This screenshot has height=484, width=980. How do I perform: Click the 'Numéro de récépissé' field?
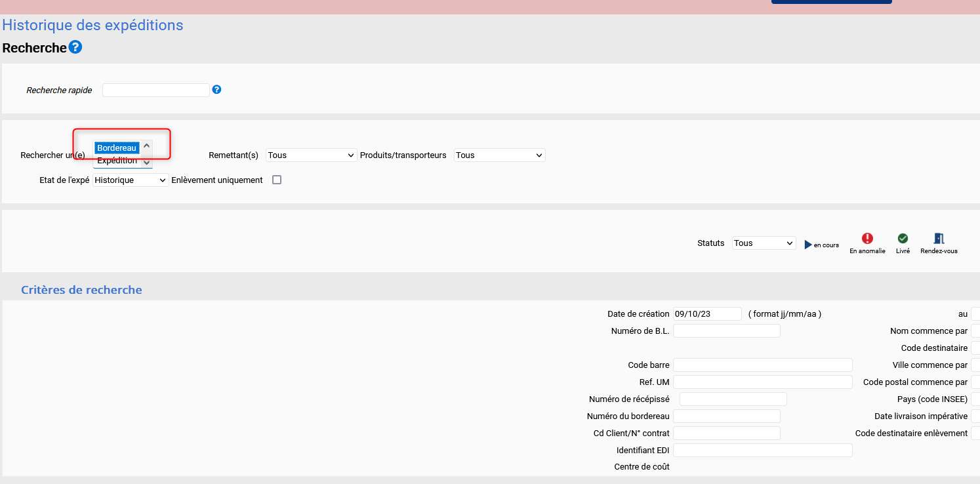[733, 399]
